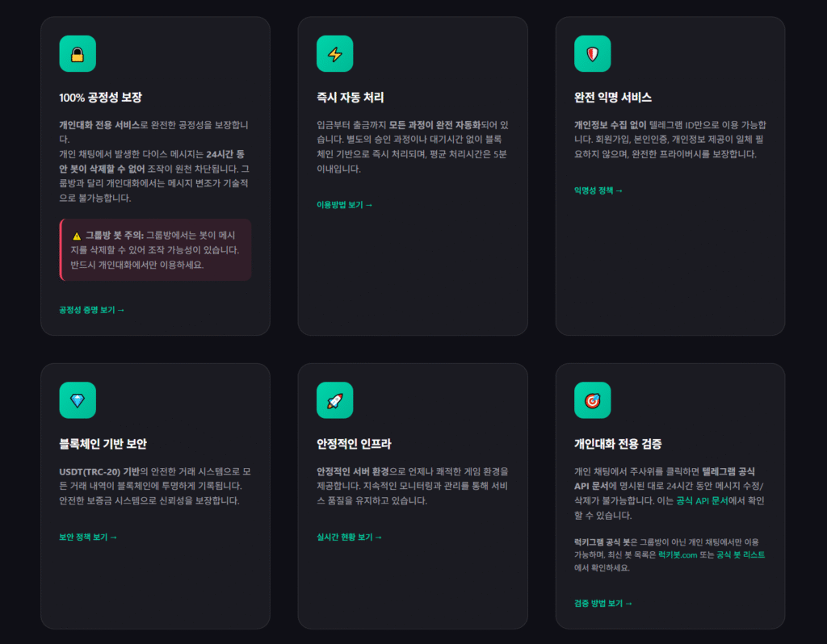Visit the 럭키봇.com link
This screenshot has height=644, width=827.
tap(677, 555)
